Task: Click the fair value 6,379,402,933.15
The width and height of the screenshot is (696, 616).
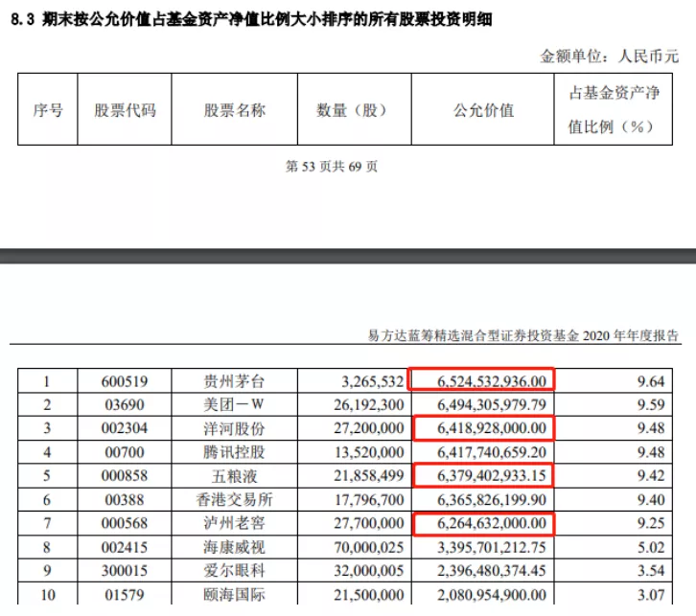Action: click(x=492, y=475)
